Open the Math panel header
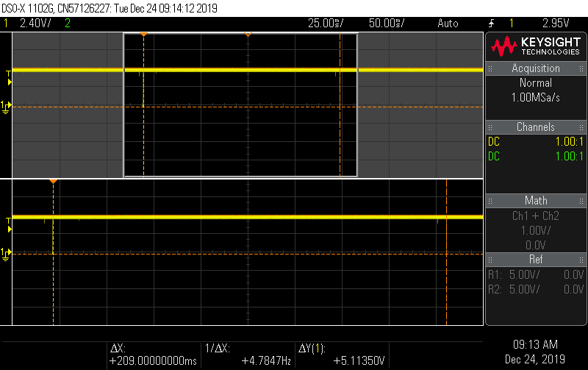This screenshot has height=370, width=588. (536, 200)
